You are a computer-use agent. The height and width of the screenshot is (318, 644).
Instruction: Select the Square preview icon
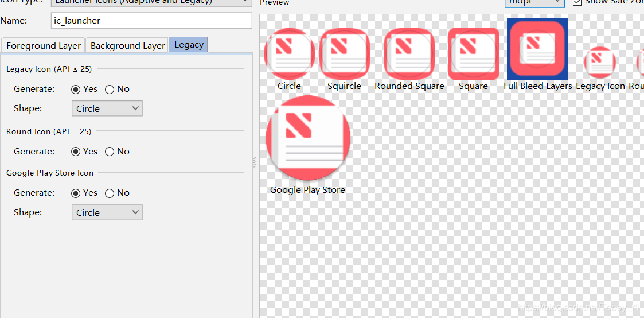coord(474,53)
